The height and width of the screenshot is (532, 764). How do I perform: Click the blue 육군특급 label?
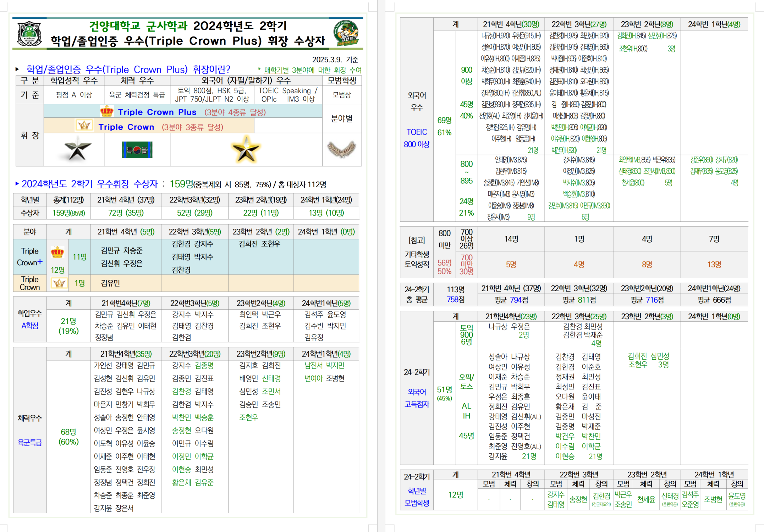pyautogui.click(x=30, y=442)
